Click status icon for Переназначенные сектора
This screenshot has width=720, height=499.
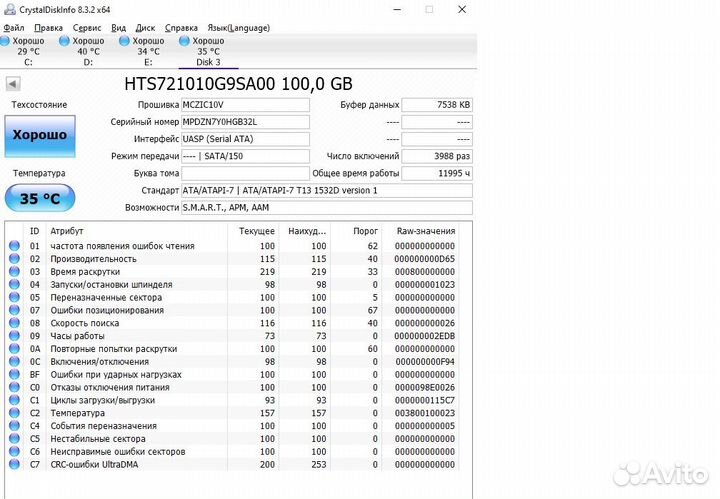14,297
